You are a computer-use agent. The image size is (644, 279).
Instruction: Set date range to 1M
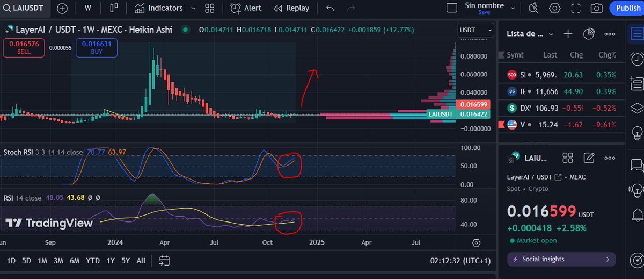(x=42, y=261)
